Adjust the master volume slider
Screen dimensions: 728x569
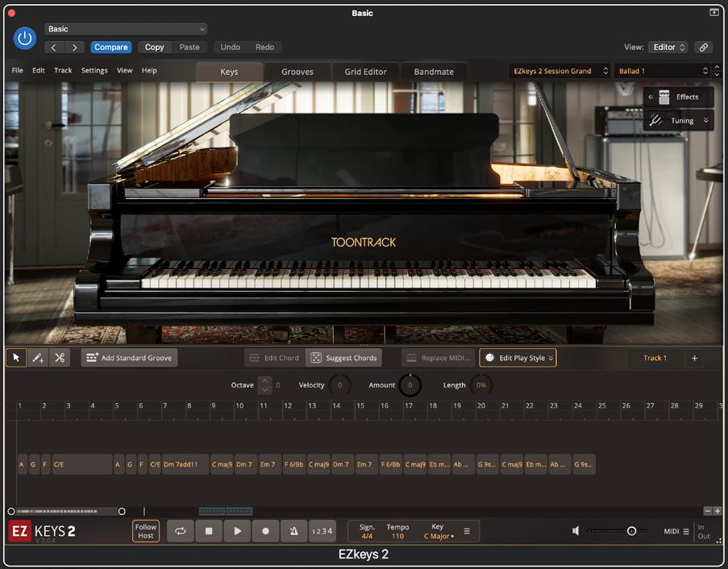[x=631, y=531]
